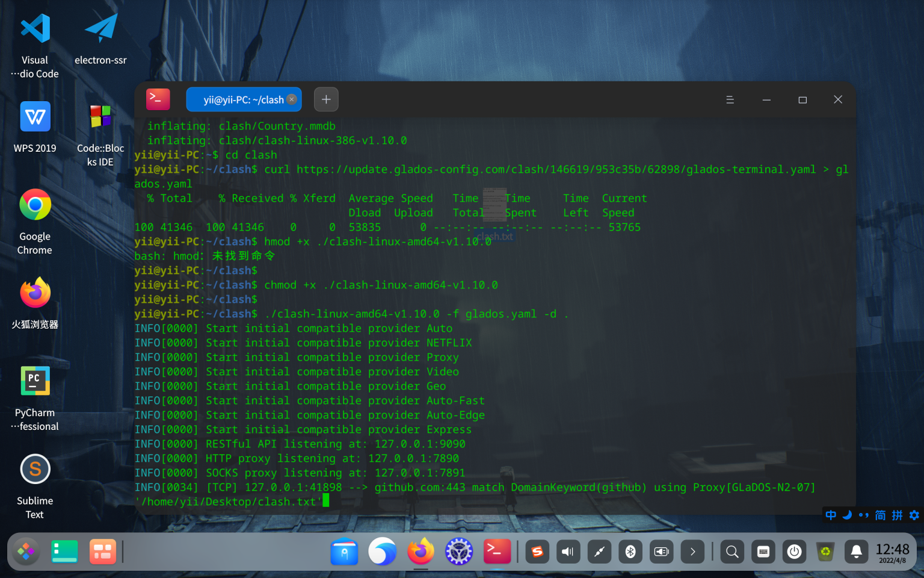This screenshot has width=924, height=578.
Task: Open notification bell in the dock
Action: point(856,552)
